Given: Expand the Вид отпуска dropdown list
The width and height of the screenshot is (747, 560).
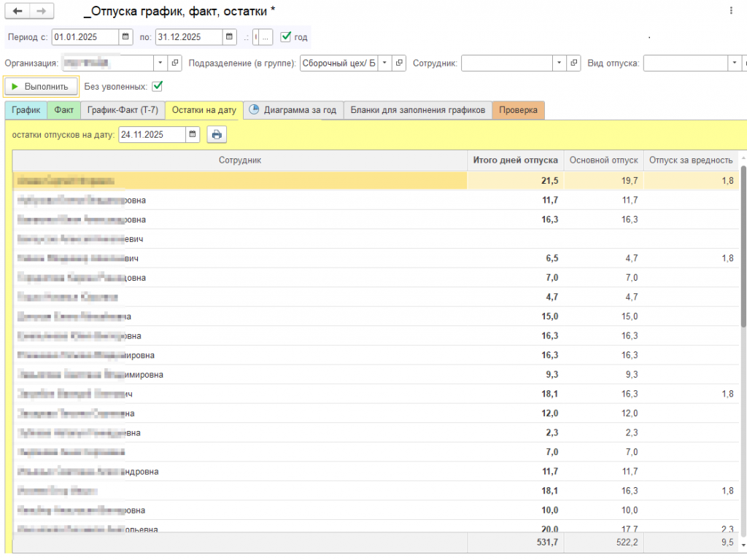Looking at the screenshot, I should [x=733, y=63].
